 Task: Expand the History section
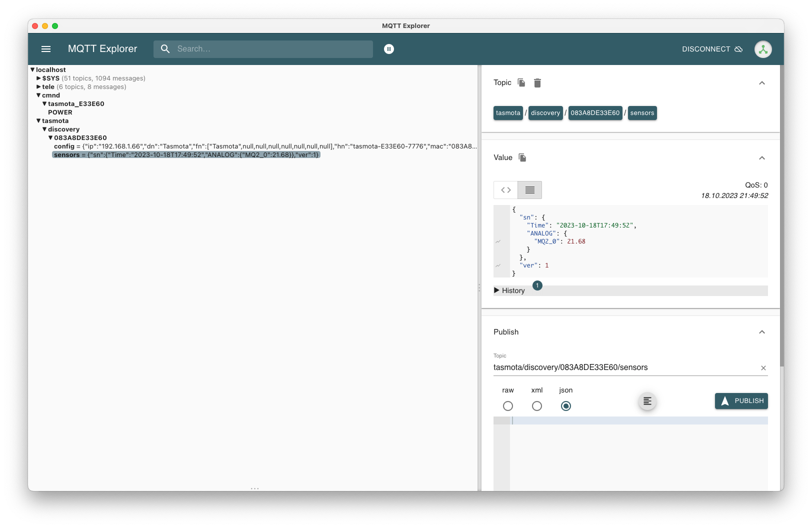click(509, 290)
